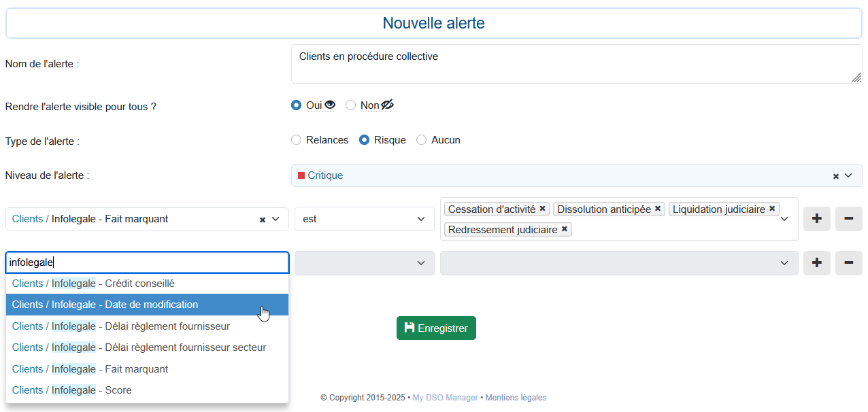Click the Enregistrer button to save the alert

point(436,328)
